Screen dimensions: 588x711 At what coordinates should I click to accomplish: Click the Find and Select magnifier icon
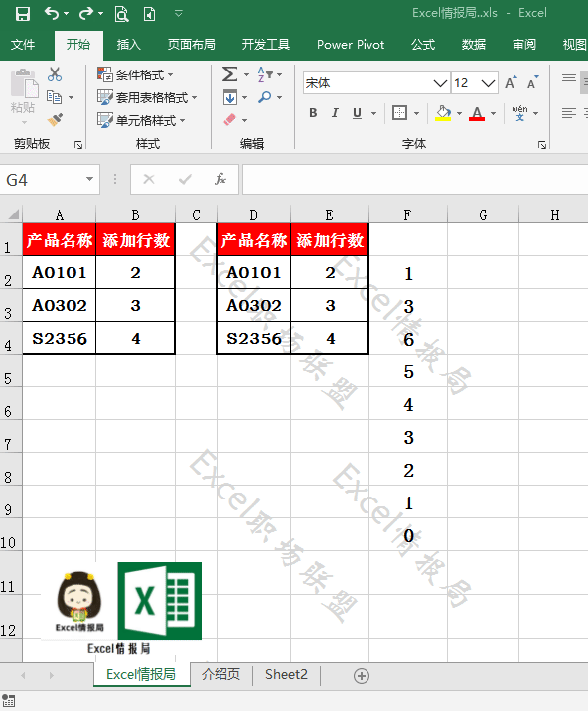(x=264, y=97)
